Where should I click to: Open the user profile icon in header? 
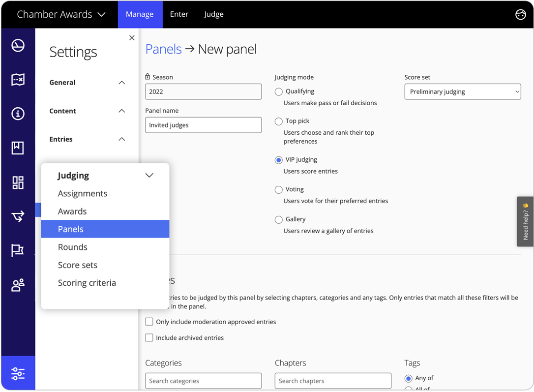click(520, 15)
